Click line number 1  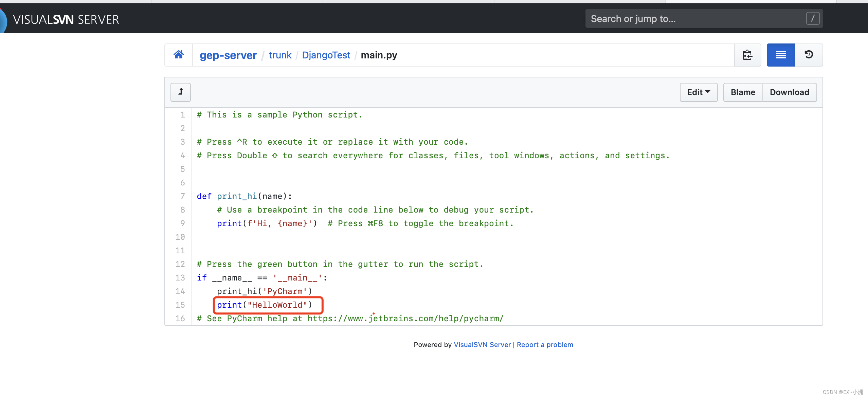point(182,115)
